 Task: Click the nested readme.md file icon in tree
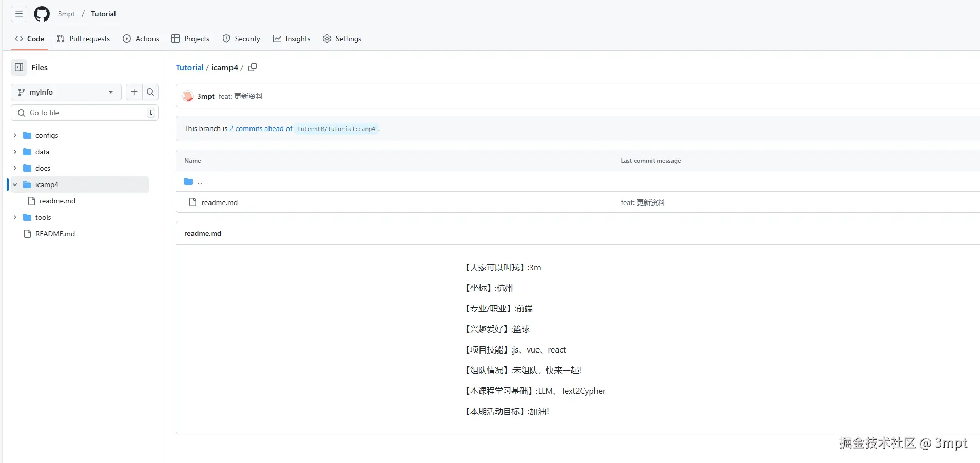click(32, 201)
